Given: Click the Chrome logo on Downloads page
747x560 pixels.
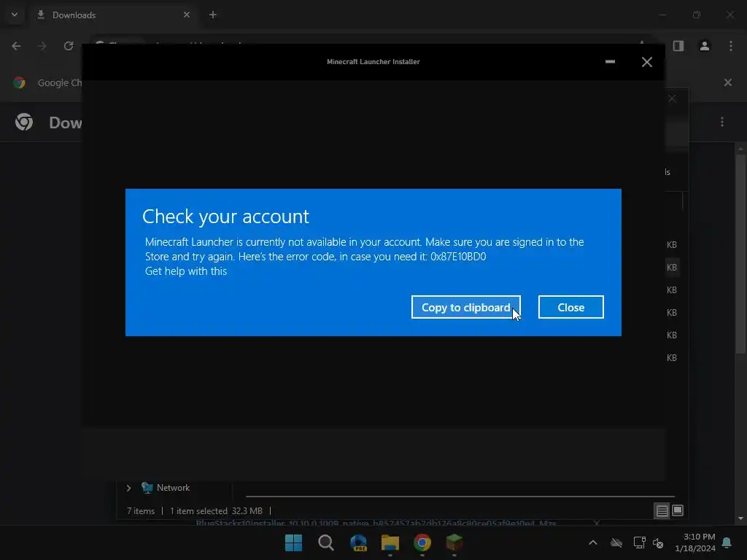Looking at the screenshot, I should [24, 122].
